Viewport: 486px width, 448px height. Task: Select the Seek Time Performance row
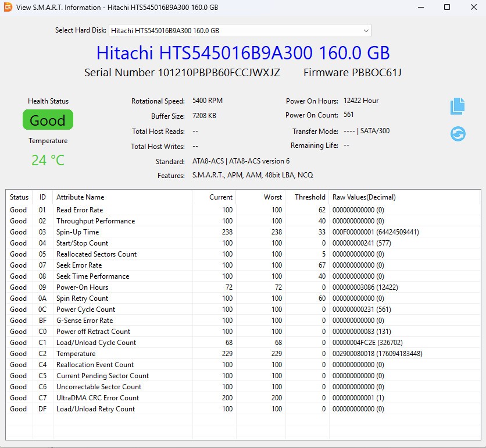(243, 276)
